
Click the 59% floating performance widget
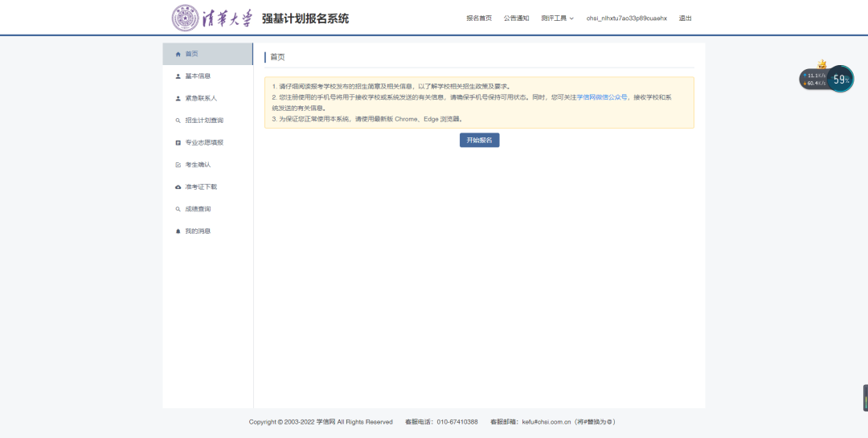pos(841,80)
